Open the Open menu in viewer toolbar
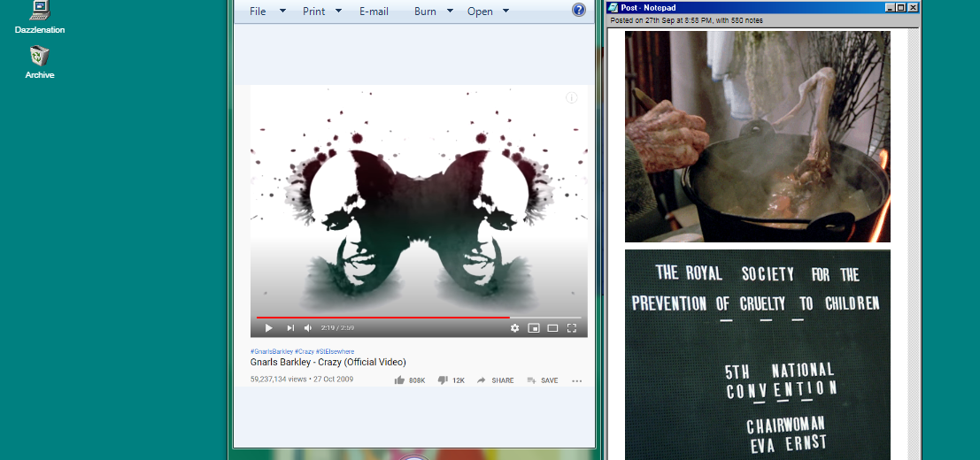This screenshot has width=980, height=460. [x=480, y=11]
